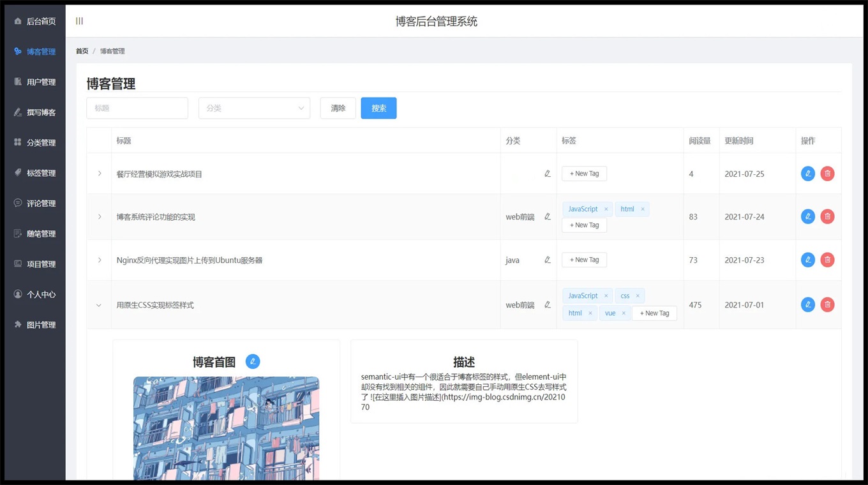This screenshot has height=485, width=868.
Task: Edit category pencil for 博客系统评论功能的实现 row
Action: [x=547, y=217]
